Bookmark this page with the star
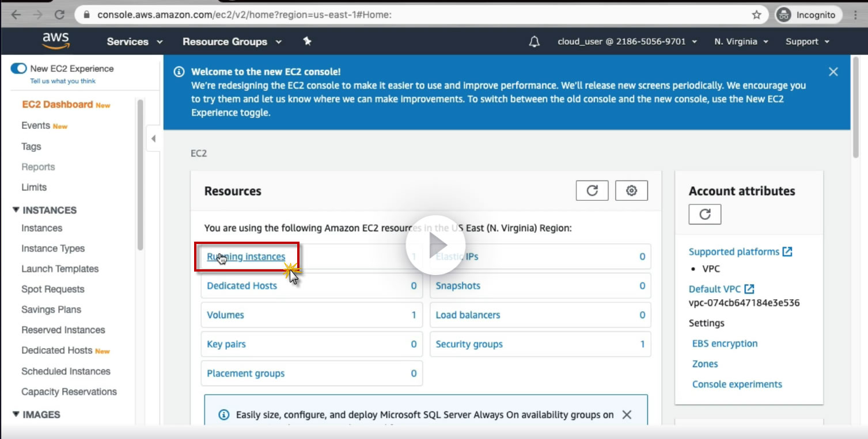The image size is (868, 439). click(x=757, y=15)
